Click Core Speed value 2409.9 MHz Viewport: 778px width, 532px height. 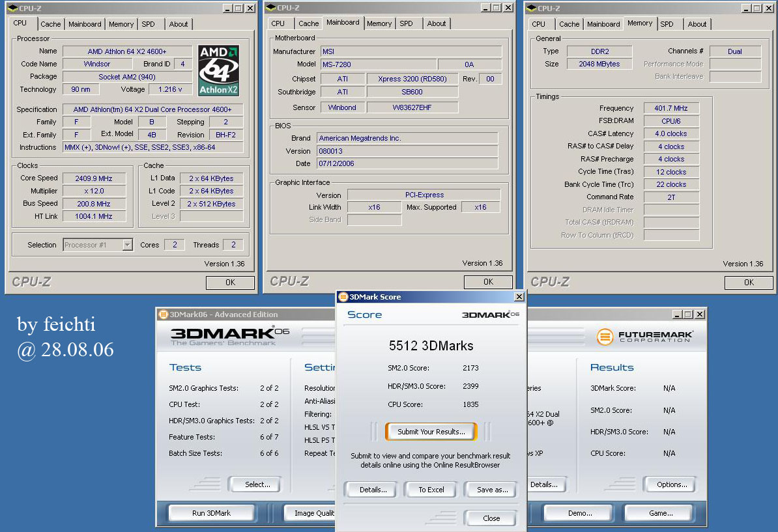(93, 178)
